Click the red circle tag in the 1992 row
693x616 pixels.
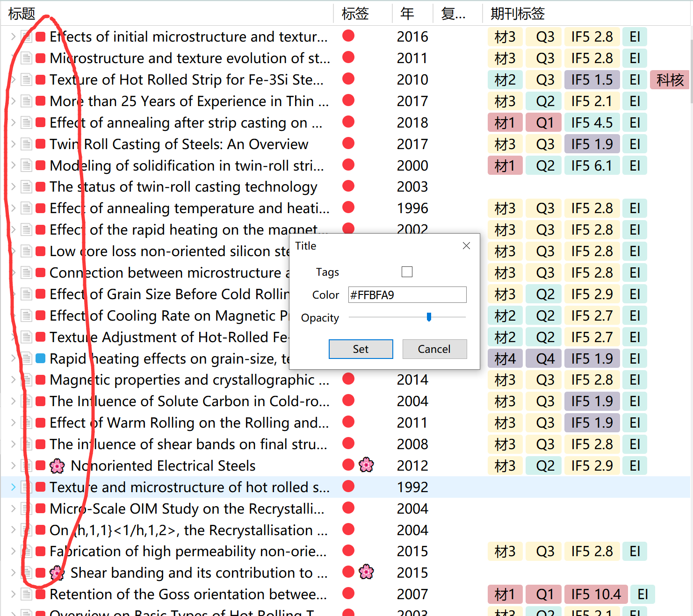[348, 487]
